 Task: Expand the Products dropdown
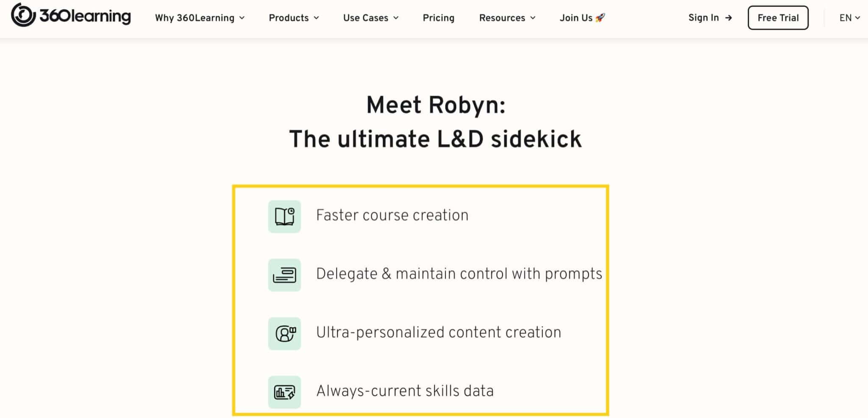(x=293, y=18)
